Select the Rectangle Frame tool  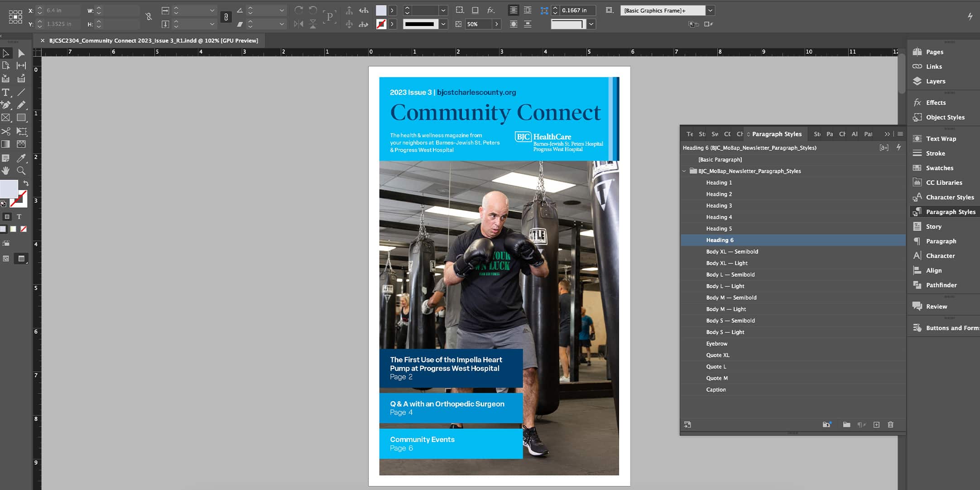coord(5,118)
